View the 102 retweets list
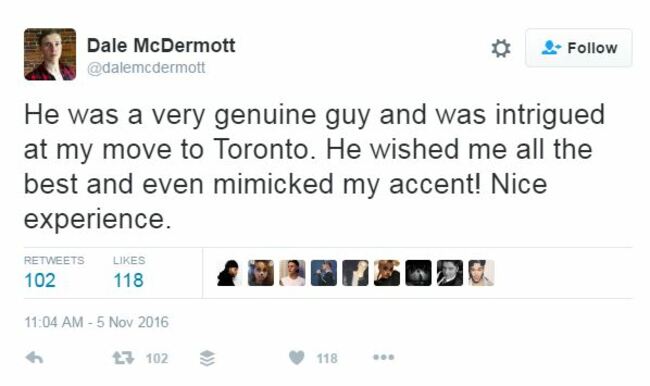This screenshot has width=650, height=386. [x=40, y=280]
